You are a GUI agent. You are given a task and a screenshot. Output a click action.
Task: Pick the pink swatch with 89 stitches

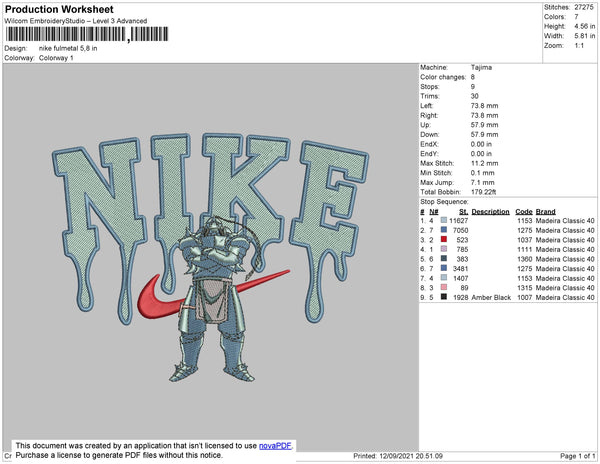(444, 287)
